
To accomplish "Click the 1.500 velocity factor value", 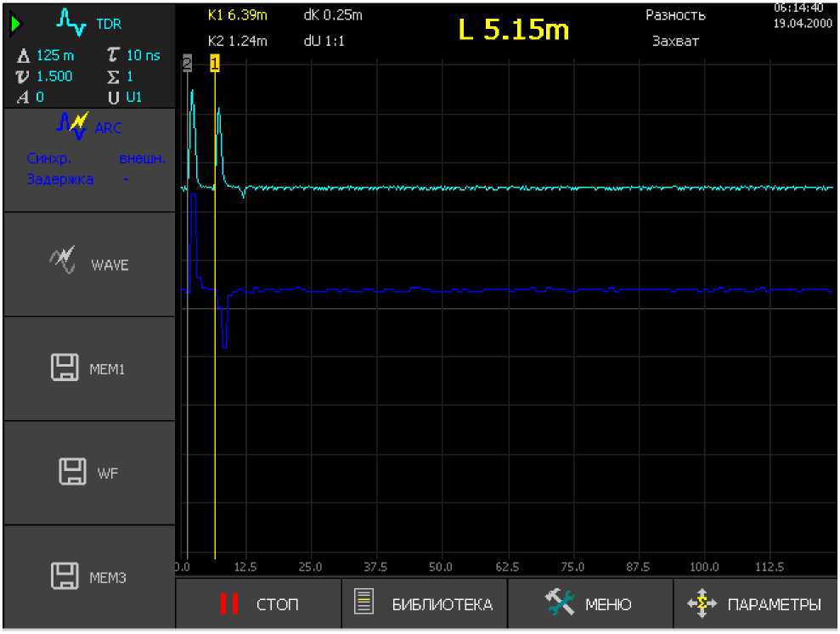I will [x=54, y=76].
